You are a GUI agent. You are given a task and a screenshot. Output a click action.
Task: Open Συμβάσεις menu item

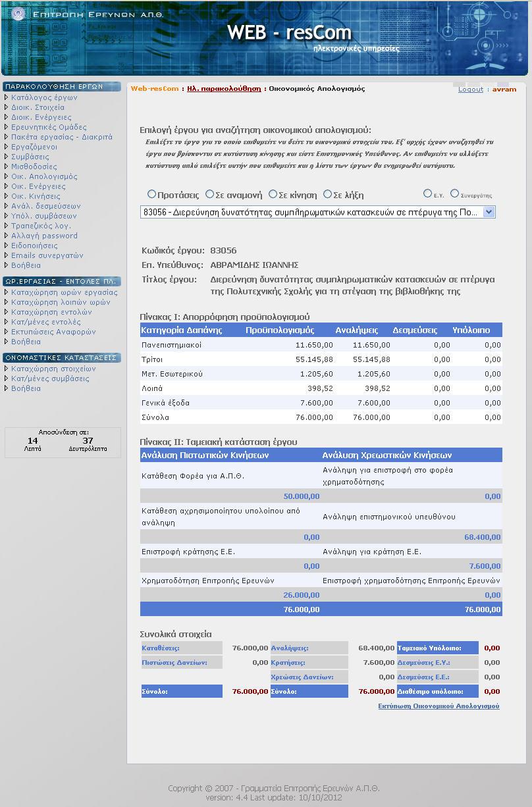pos(30,157)
